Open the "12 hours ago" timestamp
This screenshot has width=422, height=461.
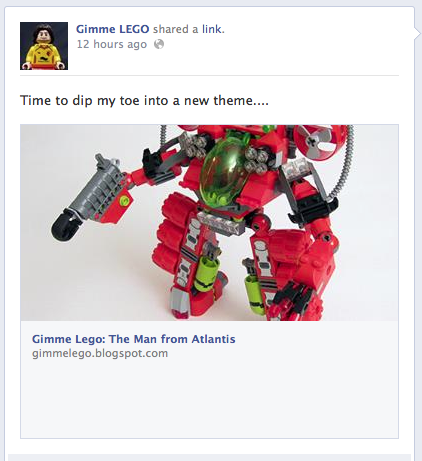(x=112, y=44)
